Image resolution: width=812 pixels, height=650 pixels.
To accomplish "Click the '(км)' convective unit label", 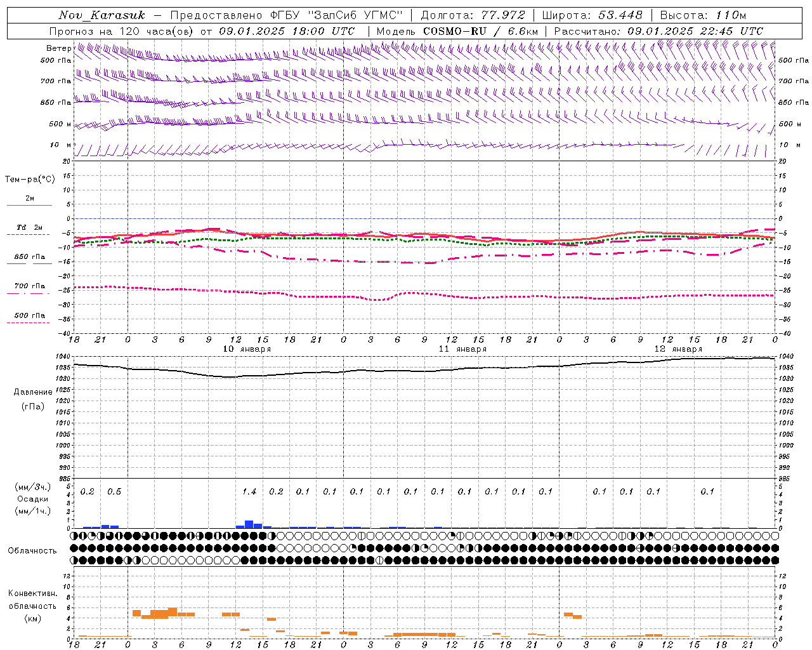I will pyautogui.click(x=33, y=618).
